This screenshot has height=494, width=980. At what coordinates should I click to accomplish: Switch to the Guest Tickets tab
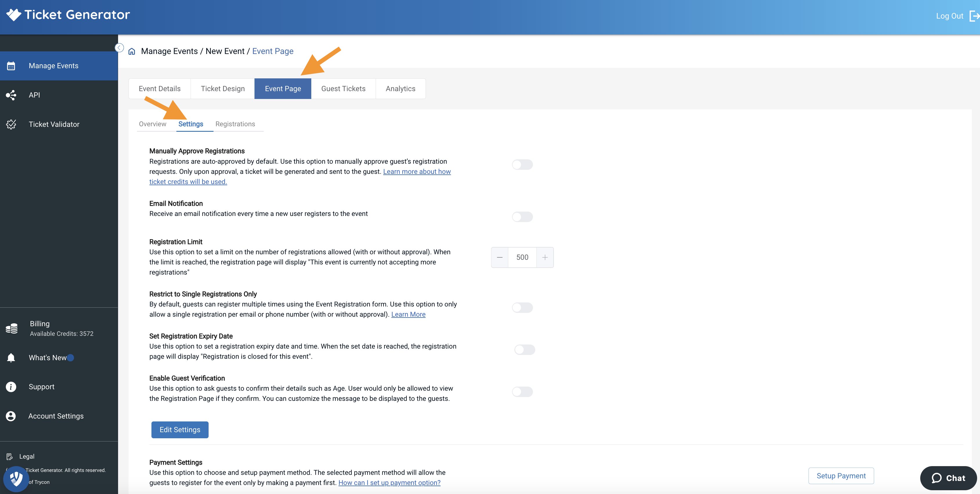tap(343, 89)
